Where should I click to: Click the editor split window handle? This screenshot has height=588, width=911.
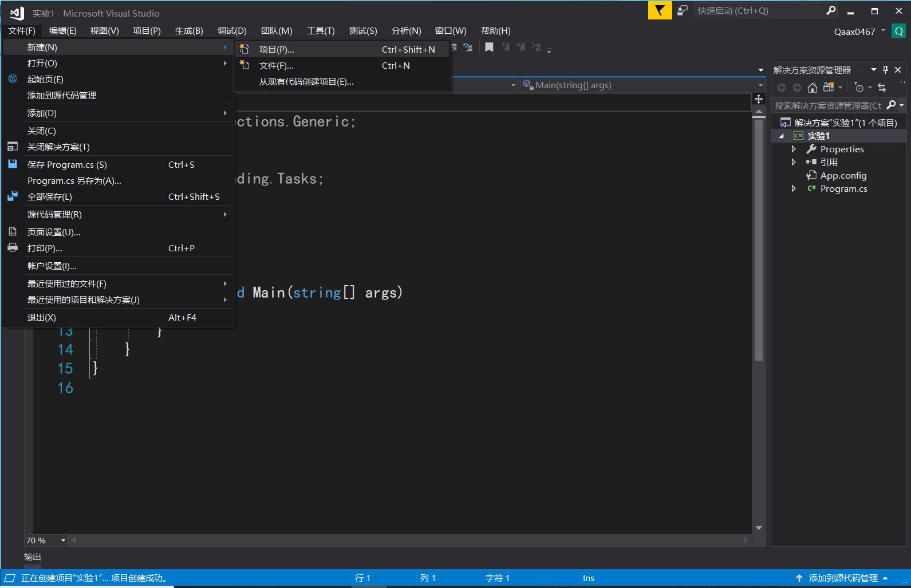click(x=759, y=99)
